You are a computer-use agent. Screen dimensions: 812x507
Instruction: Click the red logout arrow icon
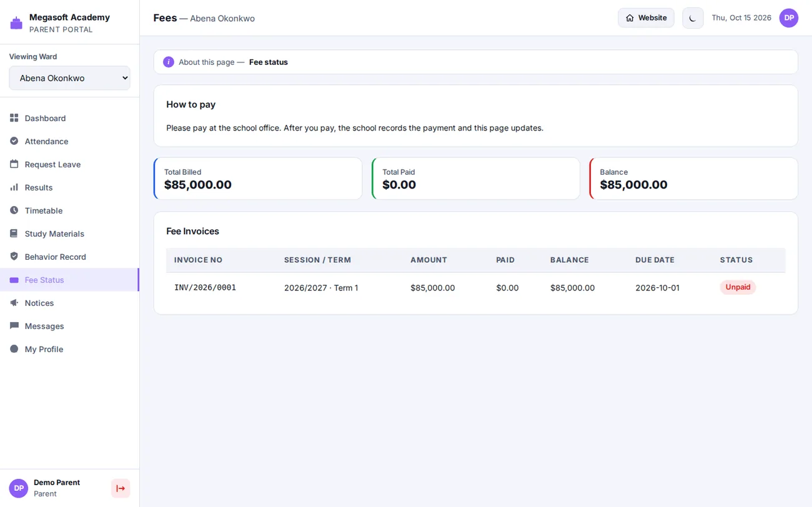pos(121,488)
